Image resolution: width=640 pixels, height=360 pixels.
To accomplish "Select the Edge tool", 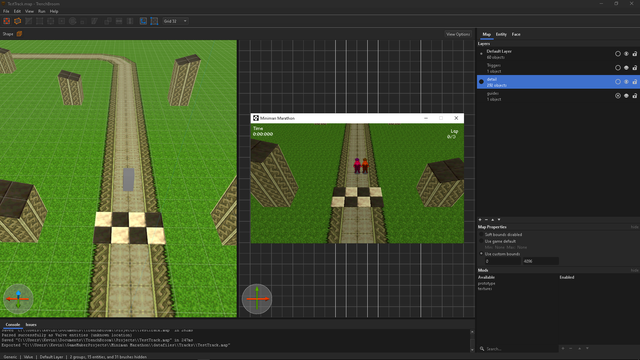I will click(51, 21).
